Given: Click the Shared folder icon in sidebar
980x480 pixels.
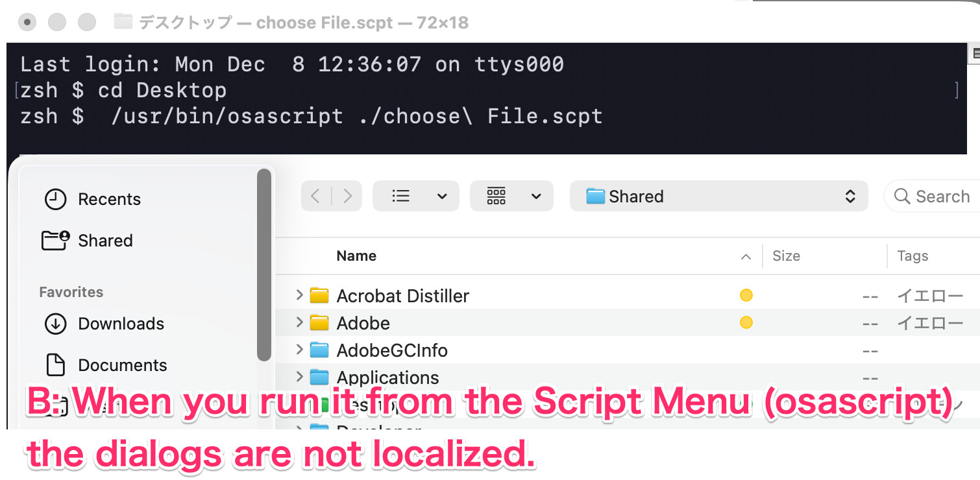Looking at the screenshot, I should (55, 241).
